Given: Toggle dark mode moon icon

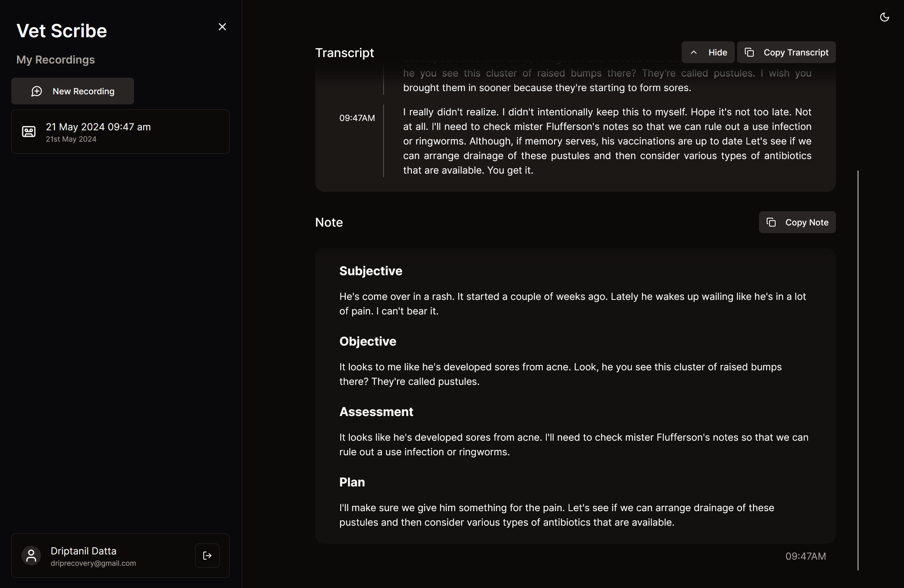Looking at the screenshot, I should [884, 17].
